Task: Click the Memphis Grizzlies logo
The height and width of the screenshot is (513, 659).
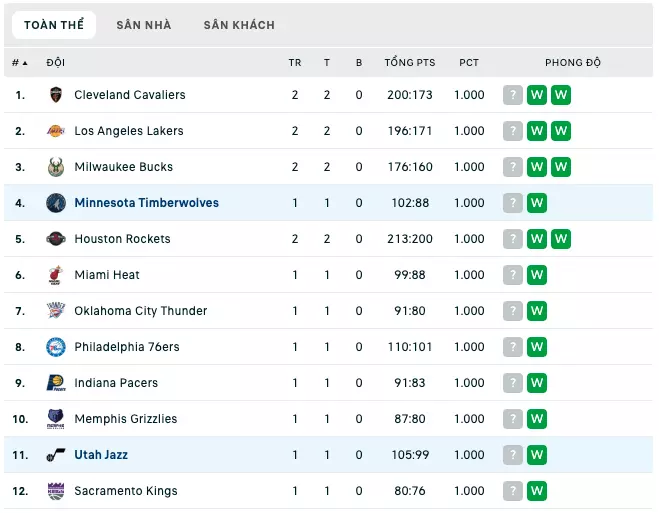Action: (x=56, y=418)
